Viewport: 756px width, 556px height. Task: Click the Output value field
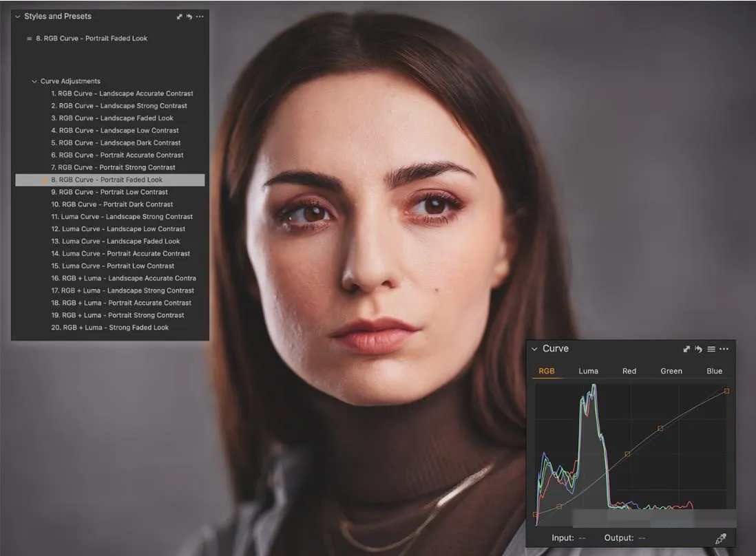click(642, 538)
